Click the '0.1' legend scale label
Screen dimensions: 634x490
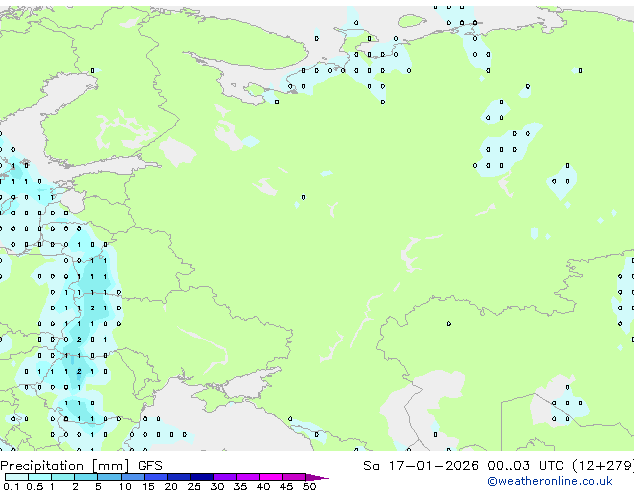click(11, 486)
